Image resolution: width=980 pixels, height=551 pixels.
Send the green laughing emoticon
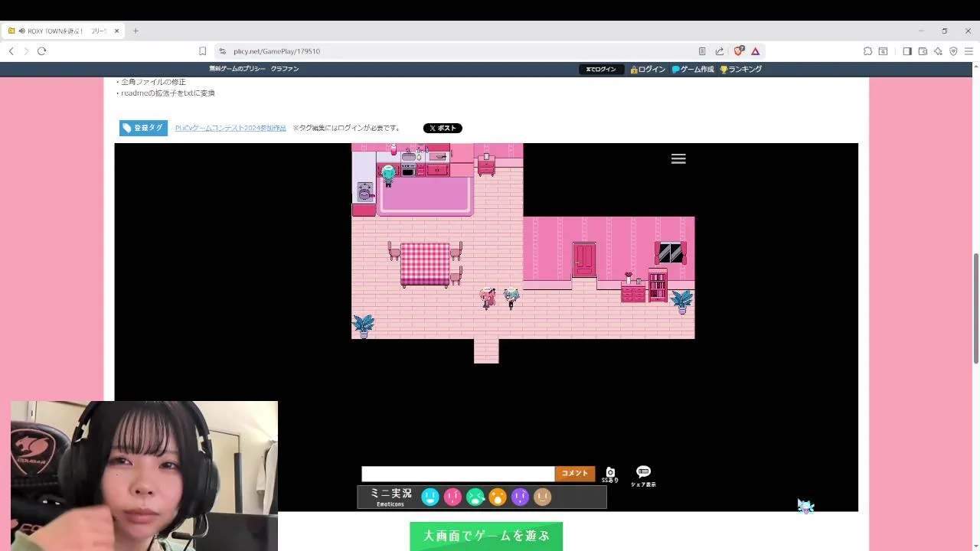point(475,497)
